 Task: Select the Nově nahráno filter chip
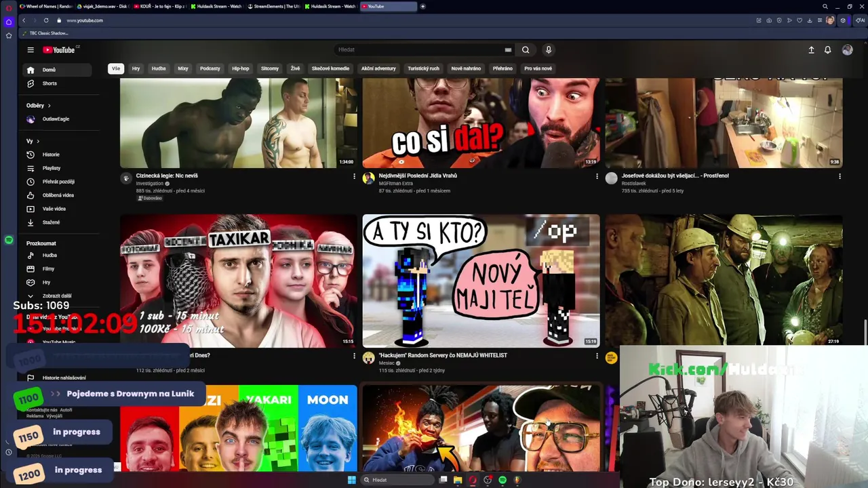tap(466, 68)
